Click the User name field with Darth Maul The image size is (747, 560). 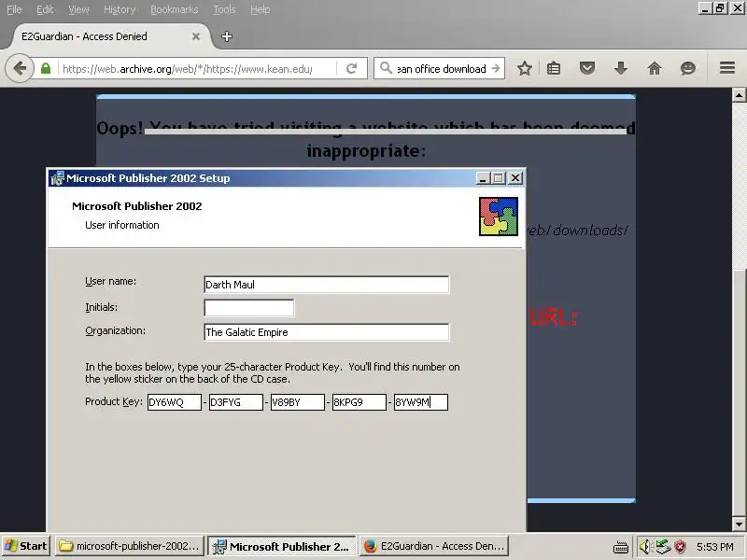click(326, 285)
